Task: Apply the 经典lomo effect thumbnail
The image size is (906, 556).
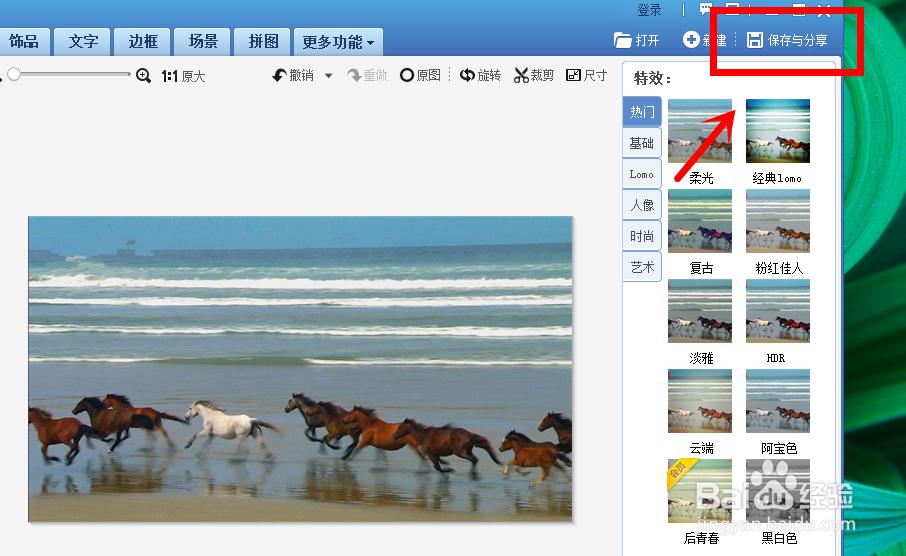Action: [x=778, y=131]
